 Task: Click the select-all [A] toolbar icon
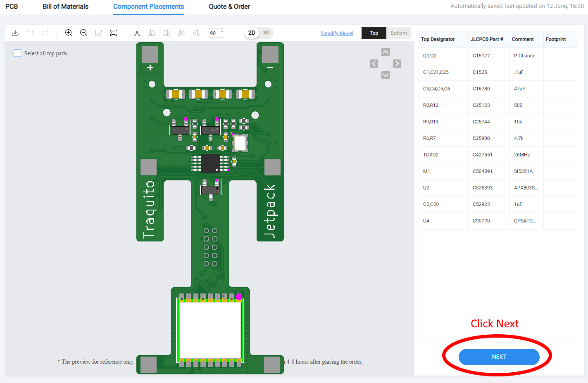137,33
